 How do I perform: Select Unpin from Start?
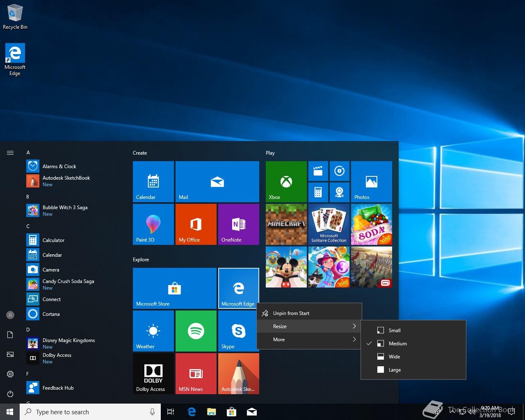[x=309, y=313]
